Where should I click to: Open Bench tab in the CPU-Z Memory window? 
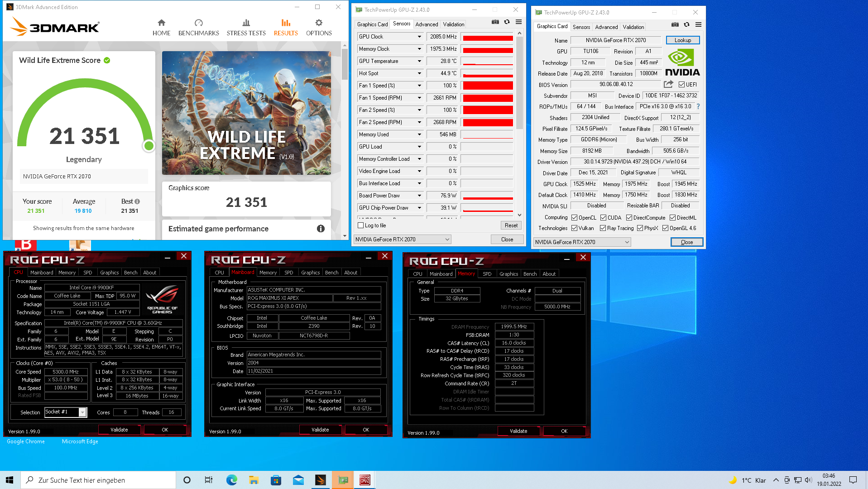point(530,274)
